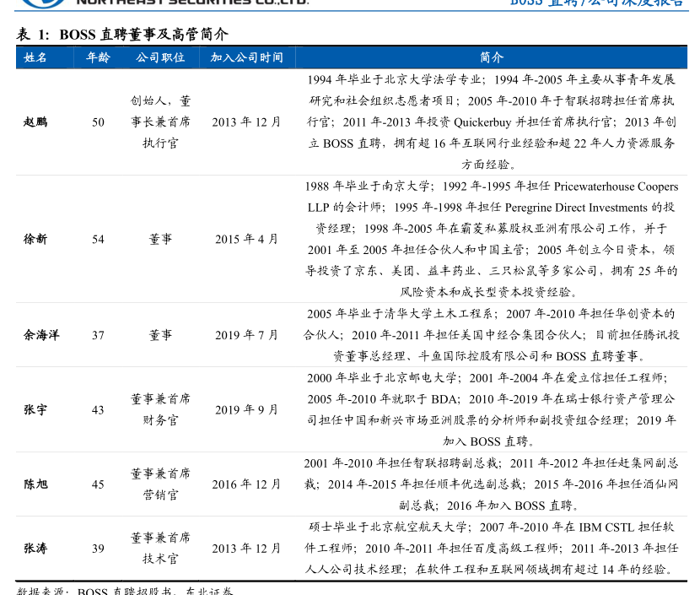Click 张涛's position '董事兼首席技术官'
The image size is (700, 595).
point(160,549)
